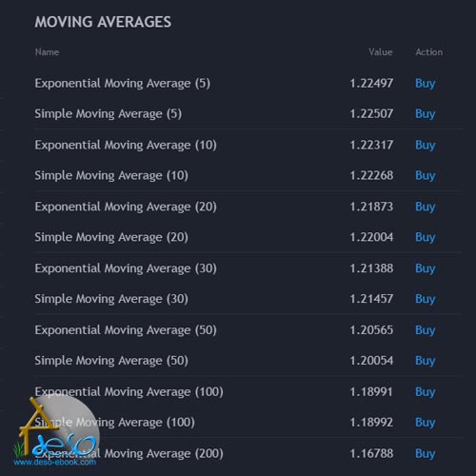
Task: Select Buy for Exponential Moving Average (100)
Action: 425,392
